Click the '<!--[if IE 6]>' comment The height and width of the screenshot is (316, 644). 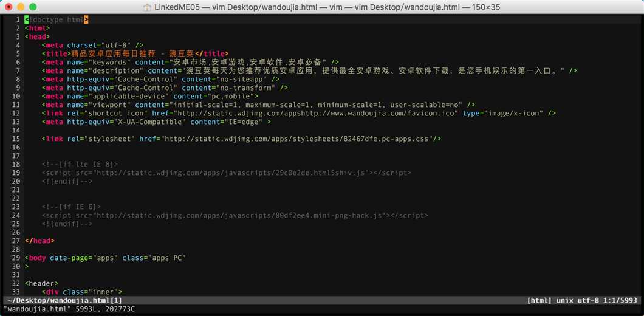(71, 207)
